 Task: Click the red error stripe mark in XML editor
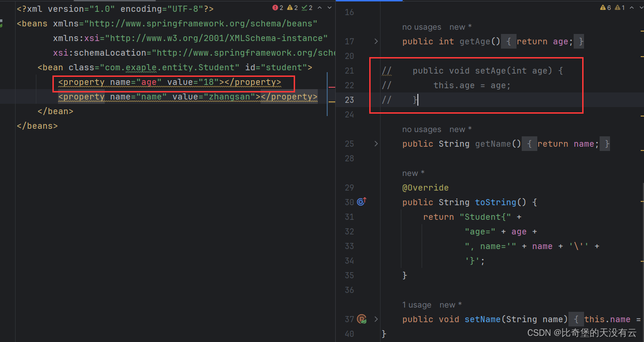[332, 87]
